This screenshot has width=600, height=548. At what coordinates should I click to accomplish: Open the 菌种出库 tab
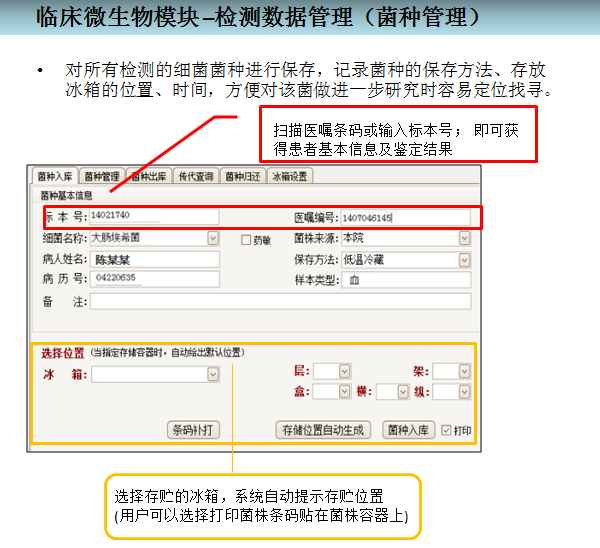tap(149, 176)
